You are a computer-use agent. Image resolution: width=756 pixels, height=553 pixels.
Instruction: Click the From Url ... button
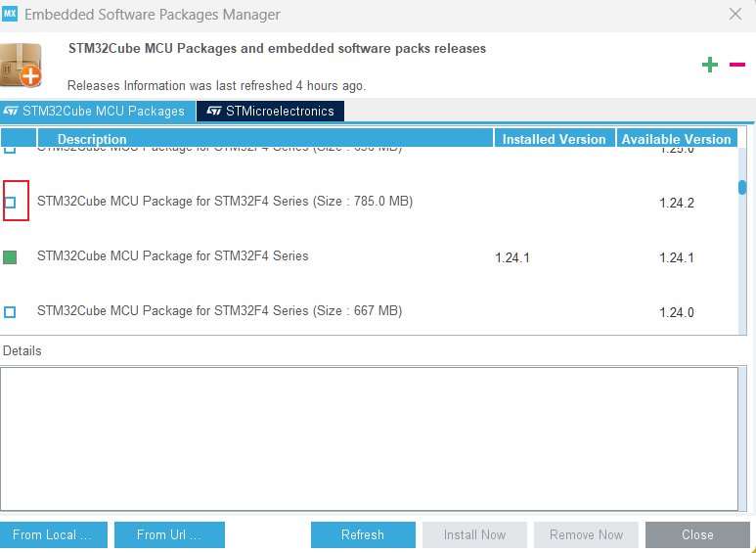pyautogui.click(x=169, y=534)
